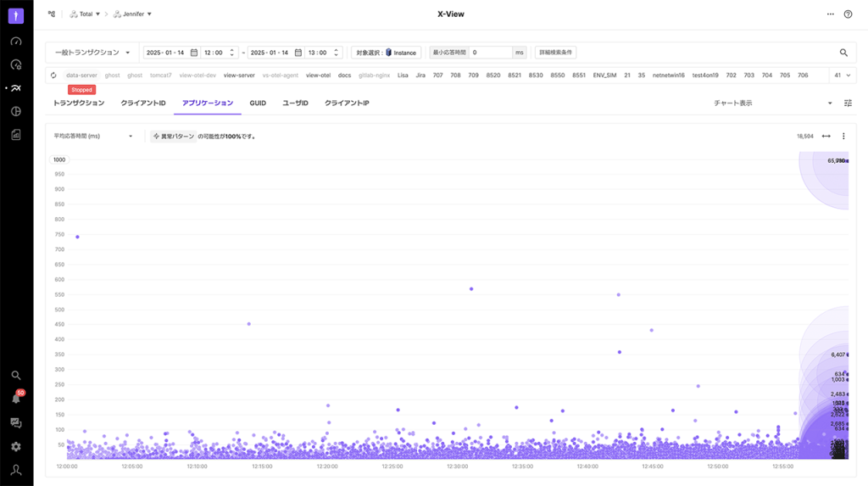Open the チャート表示 dropdown

click(772, 103)
